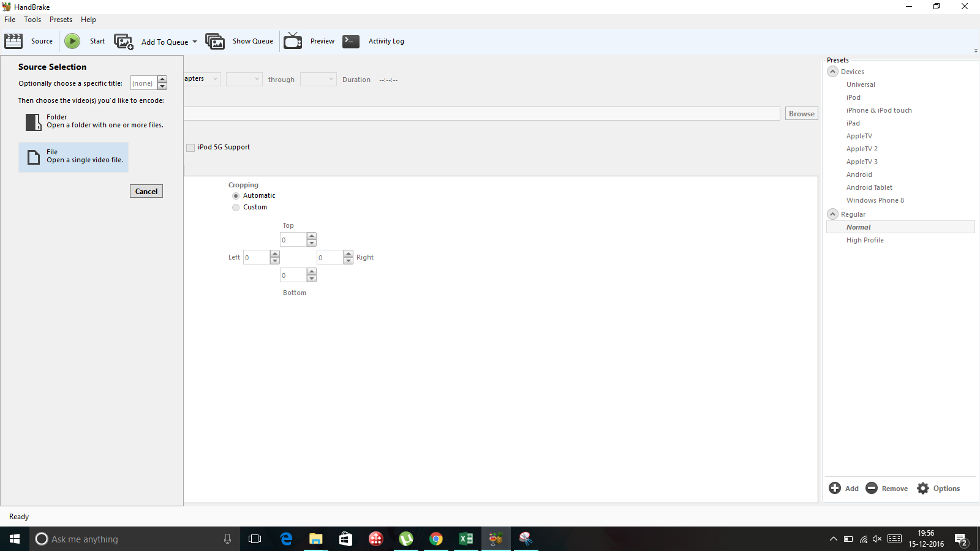Open the Chapters dropdown
This screenshot has width=980, height=551.
pyautogui.click(x=202, y=79)
